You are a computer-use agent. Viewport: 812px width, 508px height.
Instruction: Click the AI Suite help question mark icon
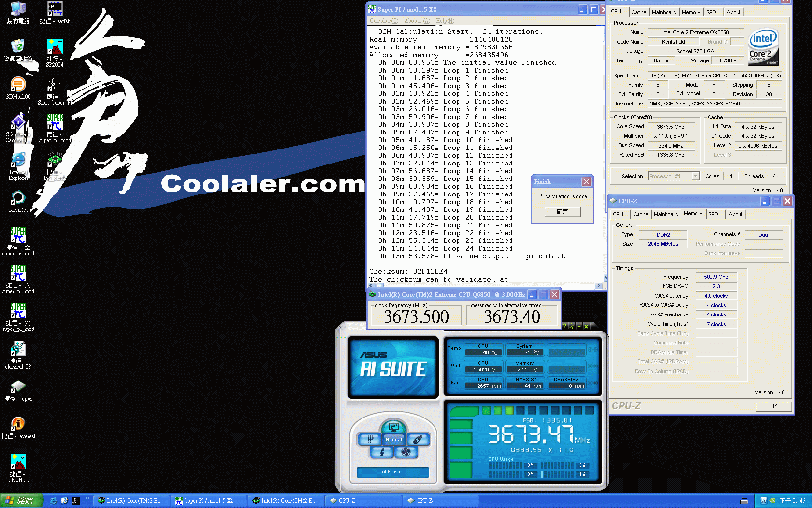pos(565,326)
